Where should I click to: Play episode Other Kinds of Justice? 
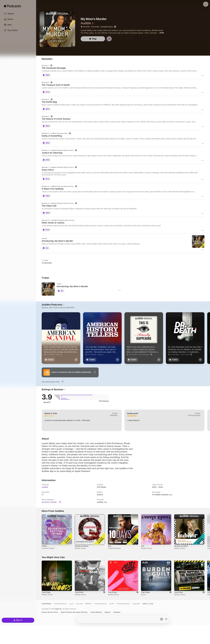pos(46,230)
